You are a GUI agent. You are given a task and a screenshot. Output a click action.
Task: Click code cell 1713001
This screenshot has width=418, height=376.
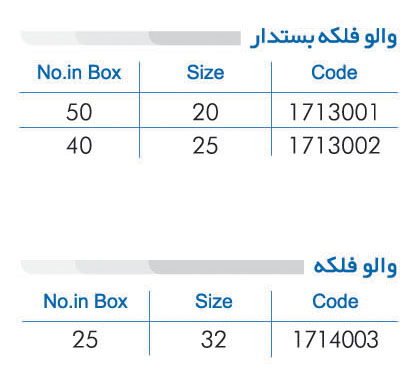(334, 112)
